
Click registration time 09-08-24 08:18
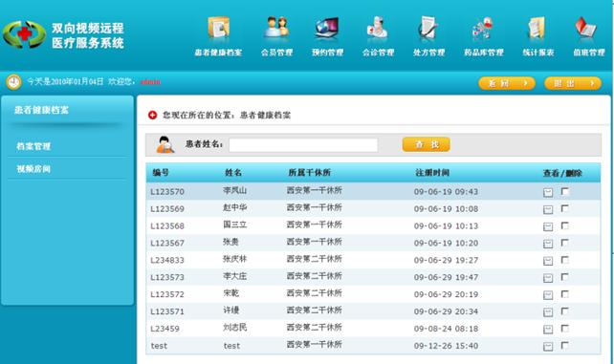click(x=446, y=329)
